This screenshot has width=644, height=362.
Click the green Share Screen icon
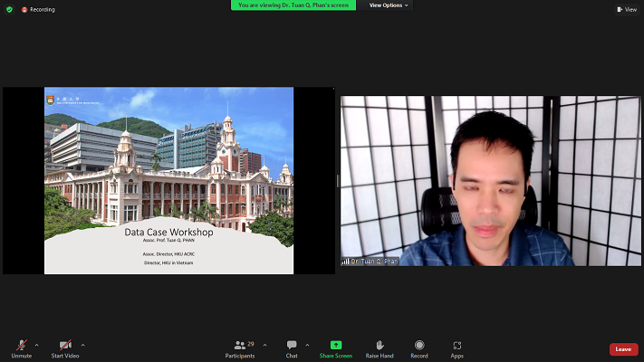[x=336, y=345]
